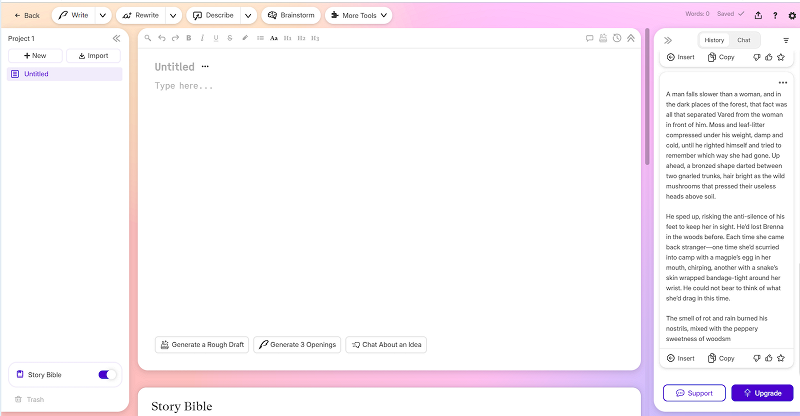Open the comments icon in editor toolbar
The height and width of the screenshot is (416, 800).
tap(589, 38)
